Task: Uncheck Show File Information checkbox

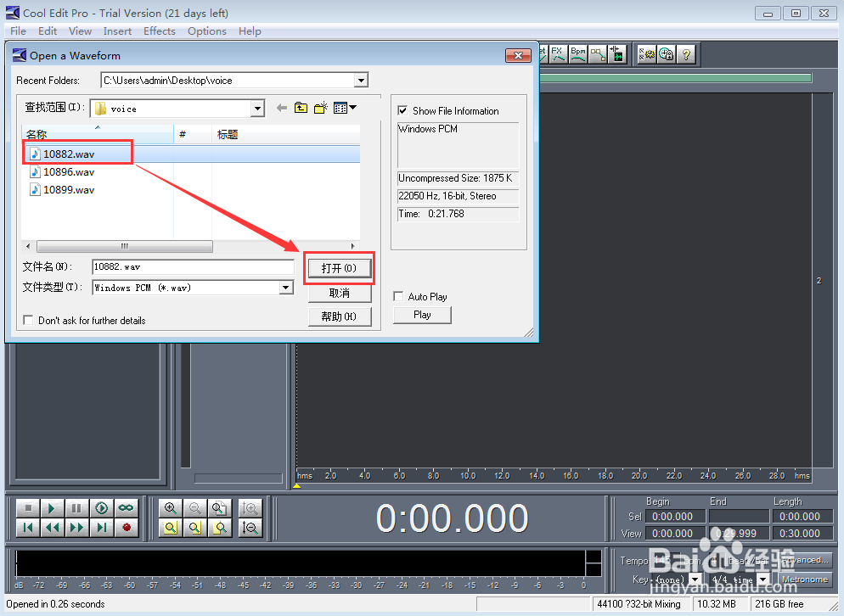Action: click(x=402, y=111)
